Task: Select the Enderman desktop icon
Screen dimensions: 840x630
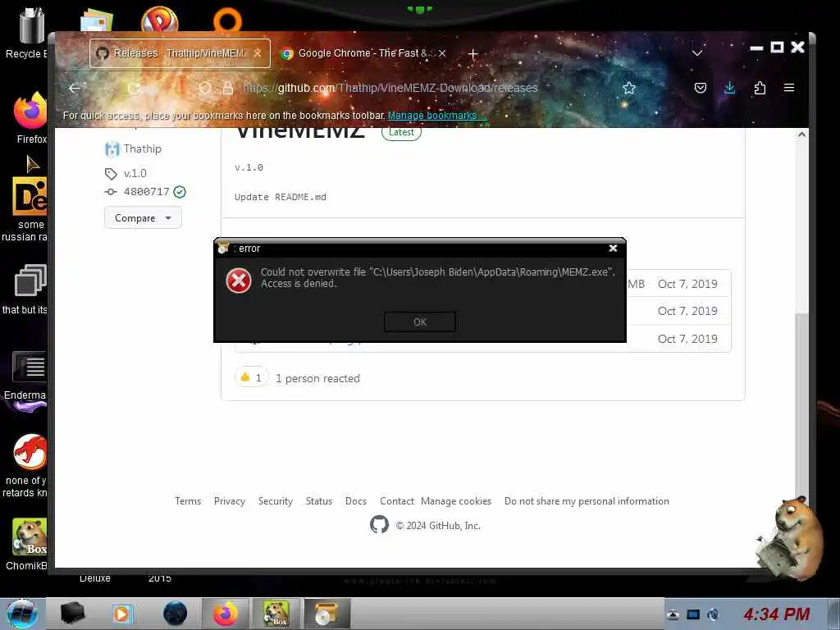Action: (27, 375)
